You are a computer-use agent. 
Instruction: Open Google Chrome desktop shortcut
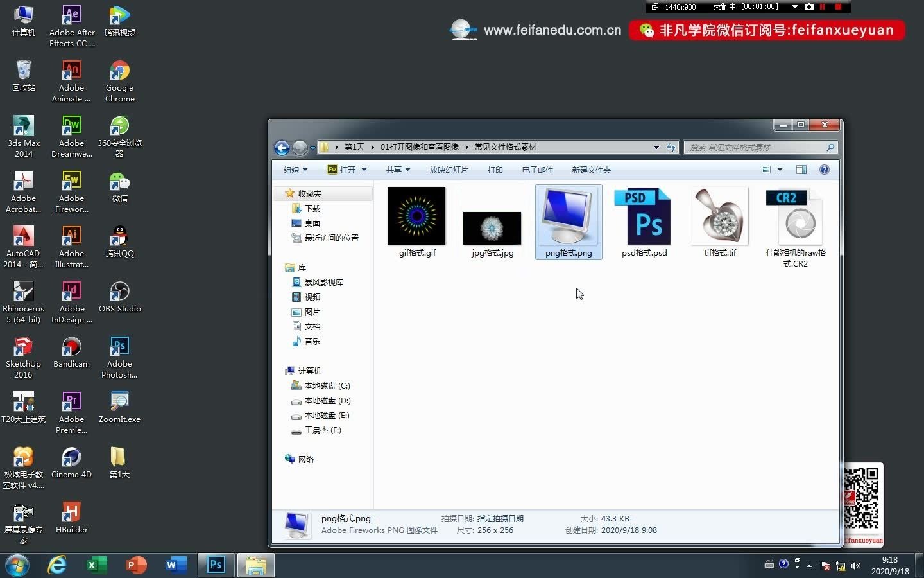pyautogui.click(x=119, y=81)
